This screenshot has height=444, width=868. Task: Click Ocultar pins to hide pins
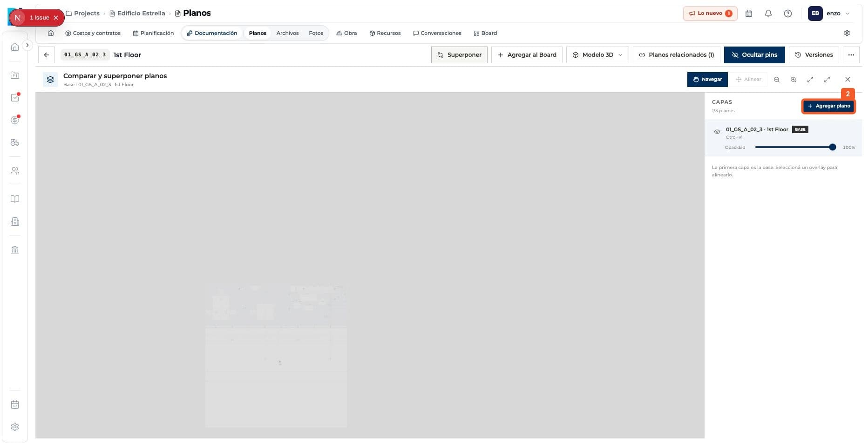[x=754, y=55]
